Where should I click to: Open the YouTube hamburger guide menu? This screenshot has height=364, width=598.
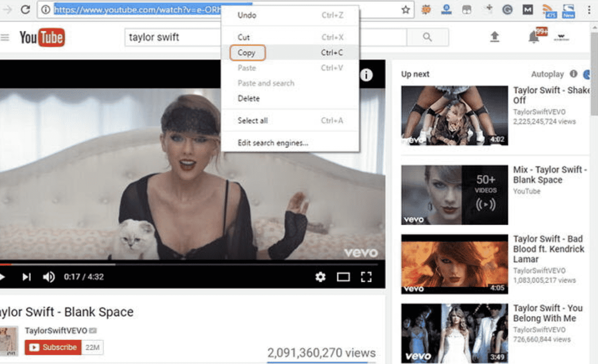click(5, 37)
